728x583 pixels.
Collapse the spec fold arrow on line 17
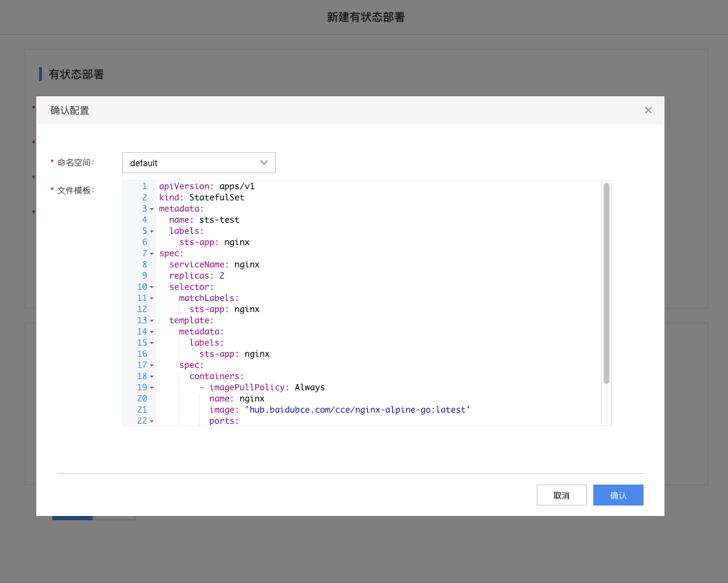tap(152, 365)
